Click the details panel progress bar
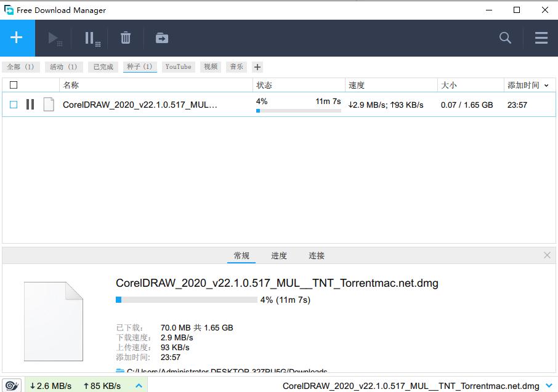 (187, 300)
